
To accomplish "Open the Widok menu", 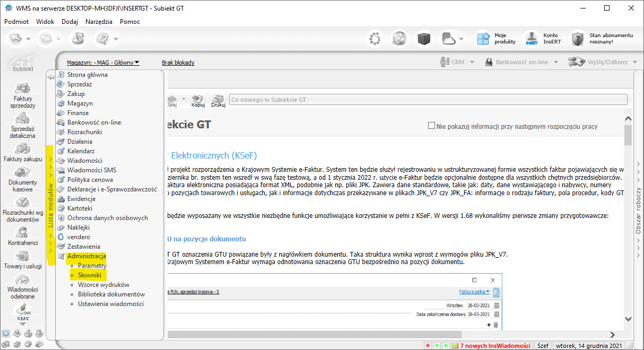I will coord(45,22).
